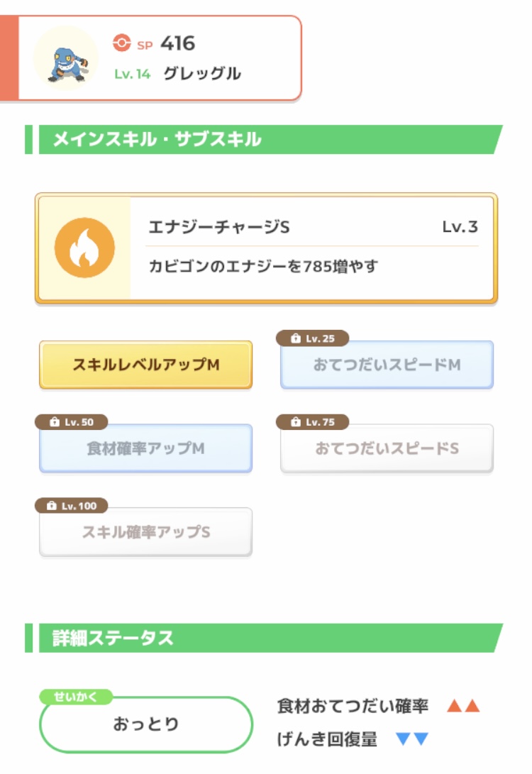Tap the blue down-arrows beside げんき回復量
This screenshot has height=774, width=532.
(x=412, y=739)
